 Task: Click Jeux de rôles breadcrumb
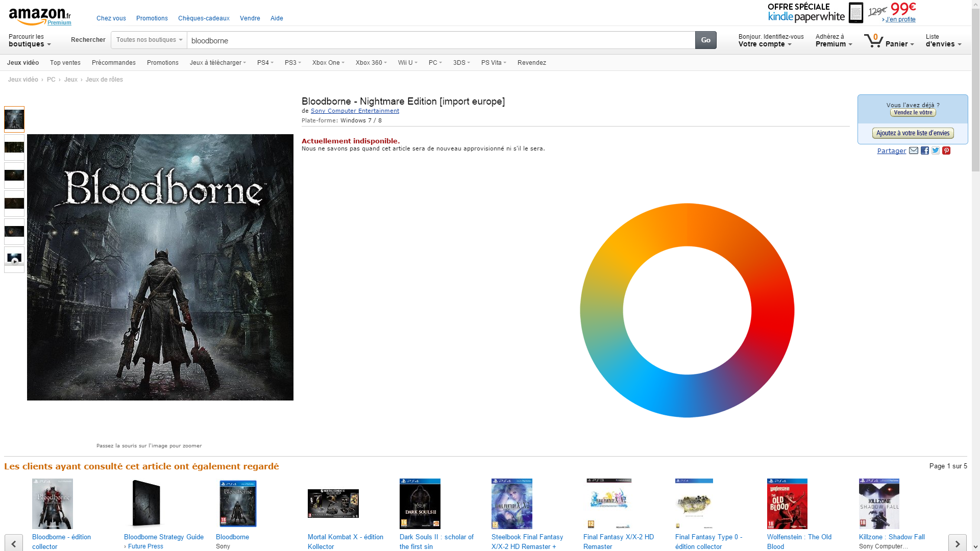104,80
